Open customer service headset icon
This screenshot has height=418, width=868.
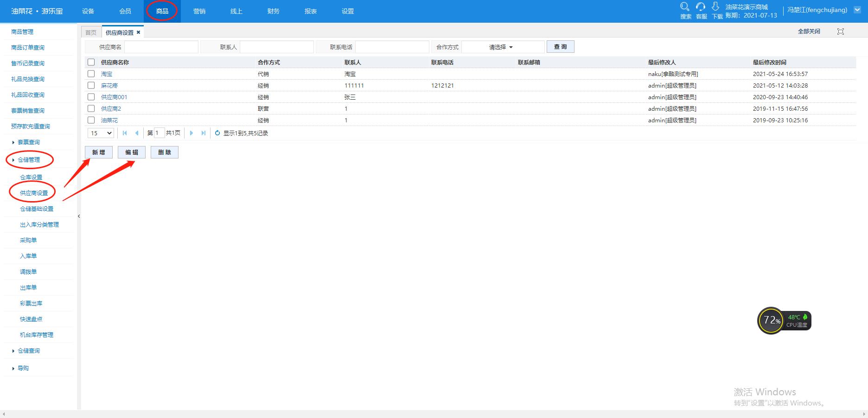click(x=701, y=7)
